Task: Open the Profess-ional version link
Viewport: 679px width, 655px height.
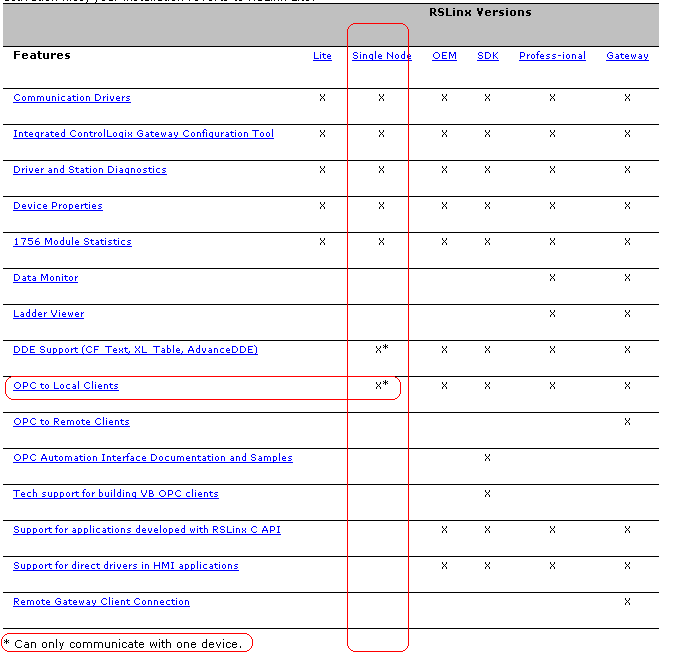Action: (552, 56)
